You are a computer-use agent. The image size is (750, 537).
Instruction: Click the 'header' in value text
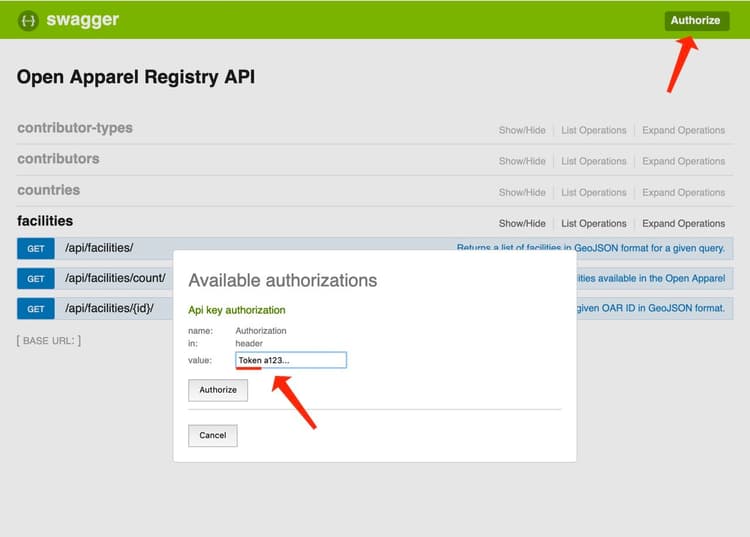tap(249, 343)
